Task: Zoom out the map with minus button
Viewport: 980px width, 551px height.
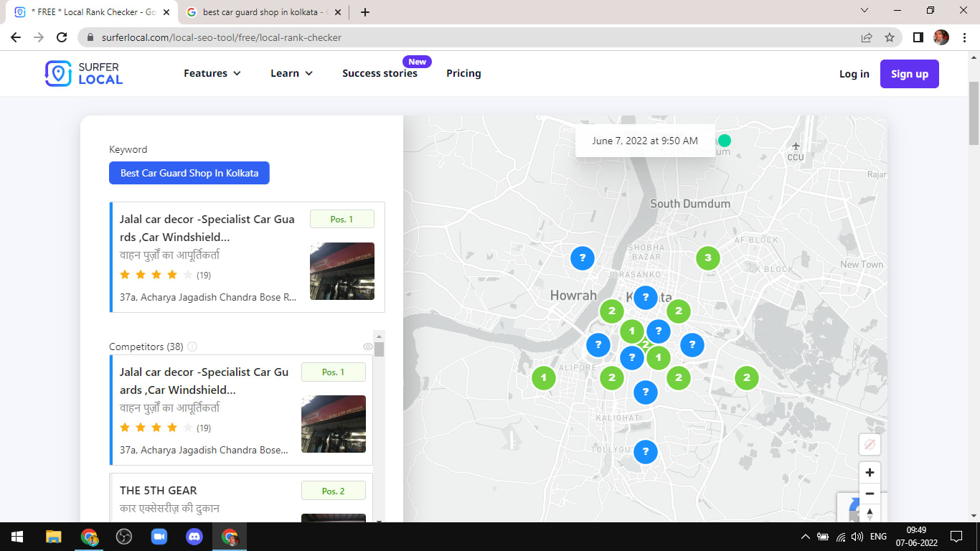Action: pyautogui.click(x=870, y=494)
